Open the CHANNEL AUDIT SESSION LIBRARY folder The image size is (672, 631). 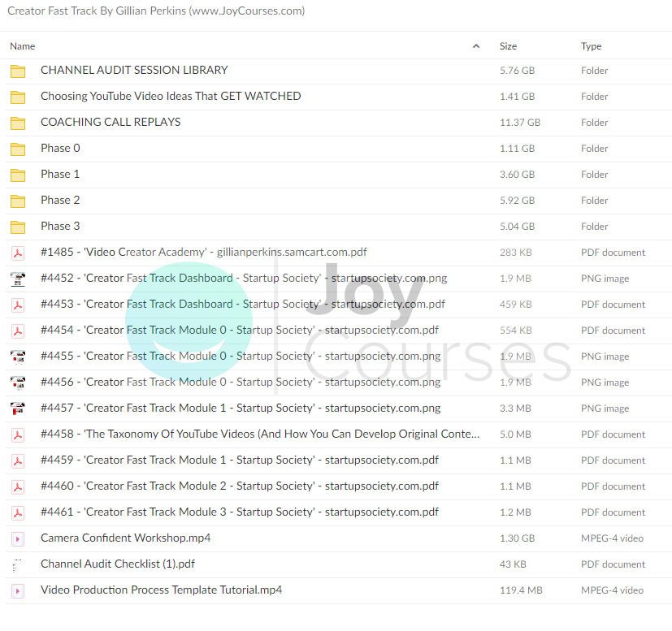[134, 70]
